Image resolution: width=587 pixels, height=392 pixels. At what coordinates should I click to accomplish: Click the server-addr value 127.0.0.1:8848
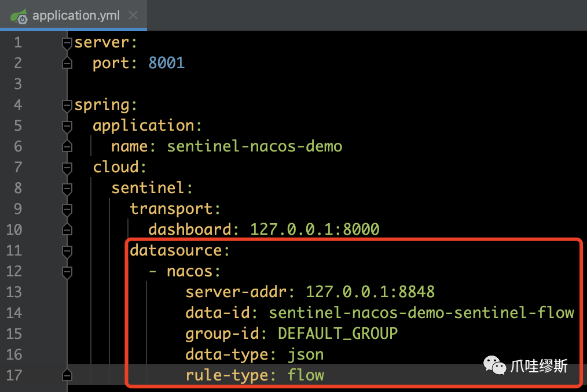pos(370,292)
